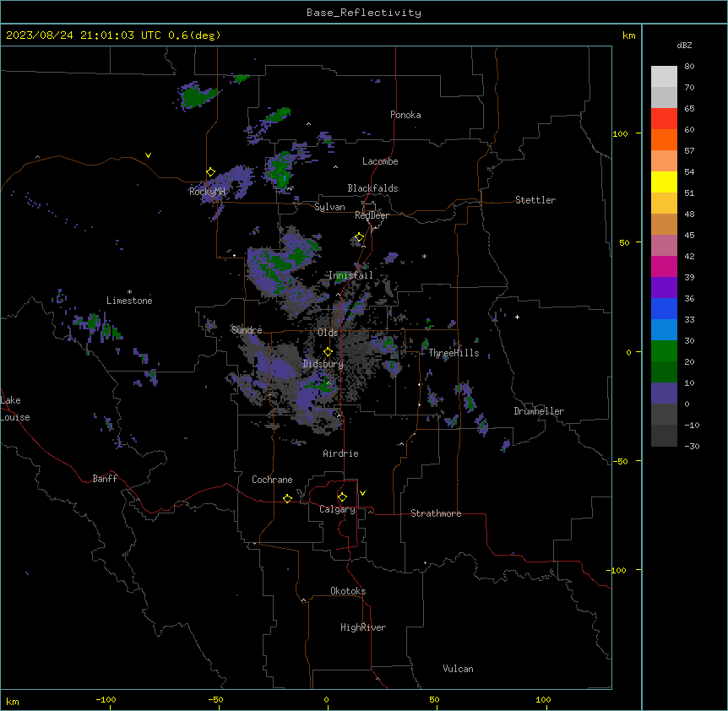Viewport: 728px width, 711px height.
Task: Click the 80 value on dBZ scale
Action: 689,66
